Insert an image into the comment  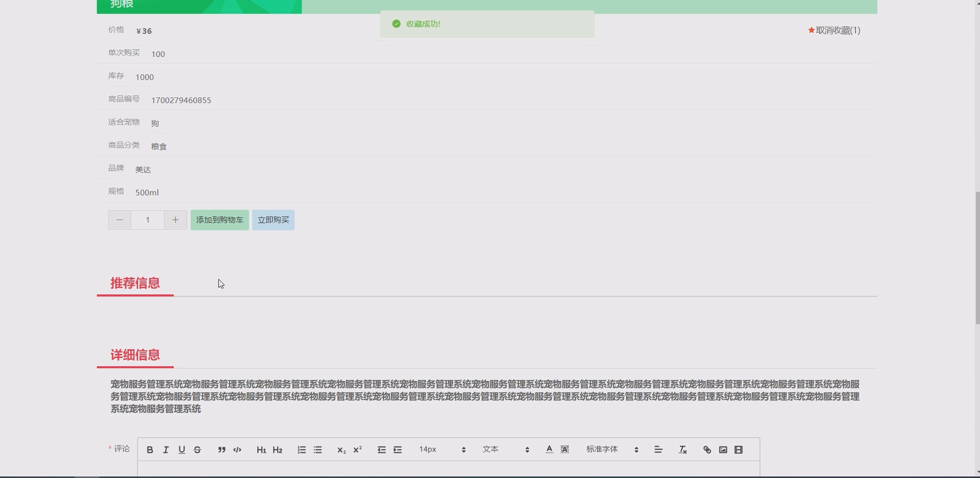point(723,450)
